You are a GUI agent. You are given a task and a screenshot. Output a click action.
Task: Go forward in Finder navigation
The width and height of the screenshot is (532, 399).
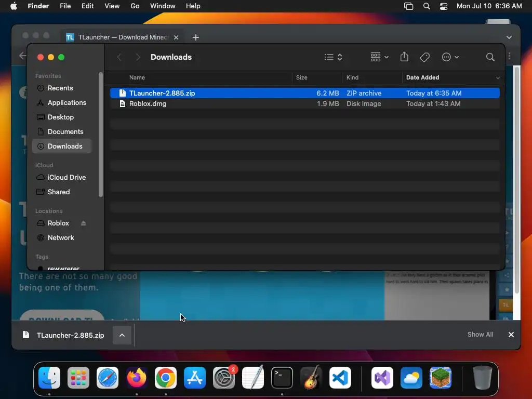tap(138, 57)
